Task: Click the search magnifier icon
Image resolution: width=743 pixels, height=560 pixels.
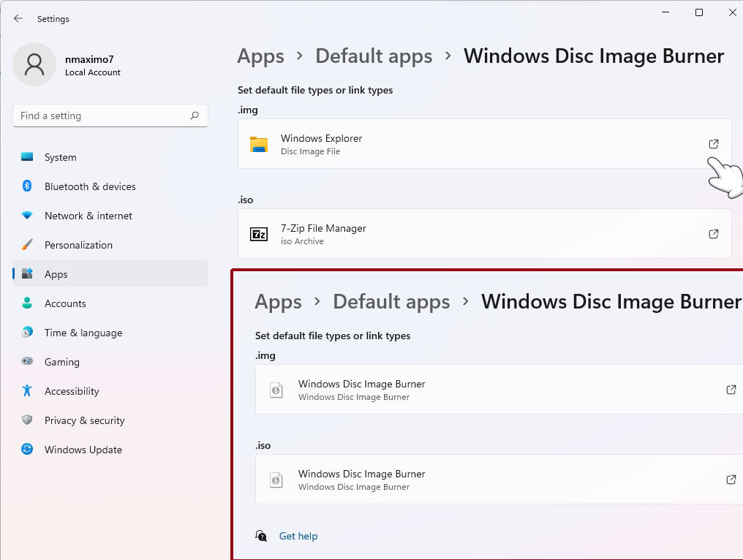Action: tap(195, 116)
